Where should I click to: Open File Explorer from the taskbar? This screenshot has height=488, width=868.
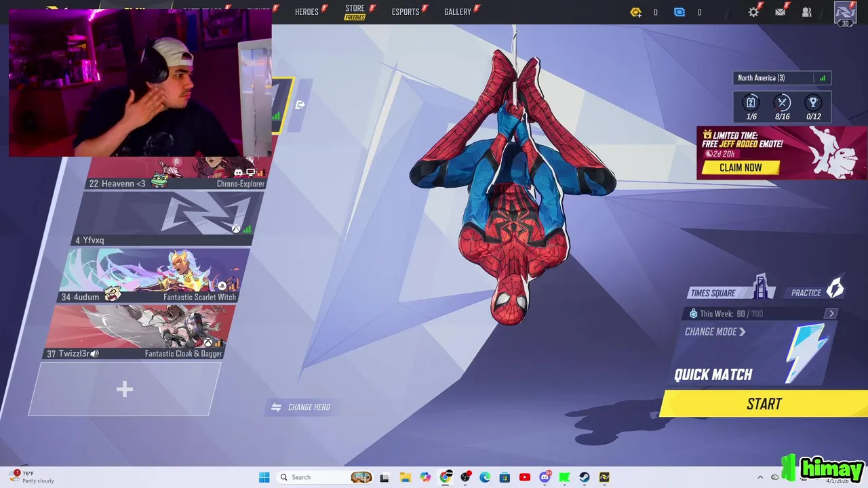405,477
